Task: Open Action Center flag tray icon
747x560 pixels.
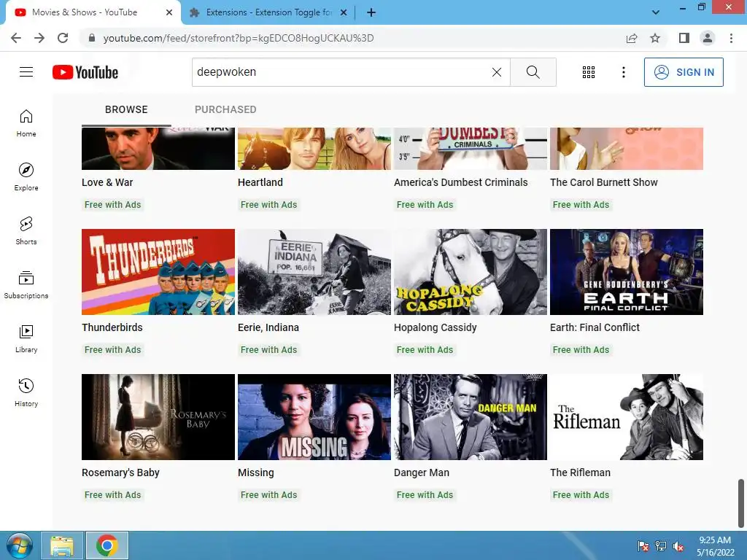Action: pyautogui.click(x=643, y=546)
